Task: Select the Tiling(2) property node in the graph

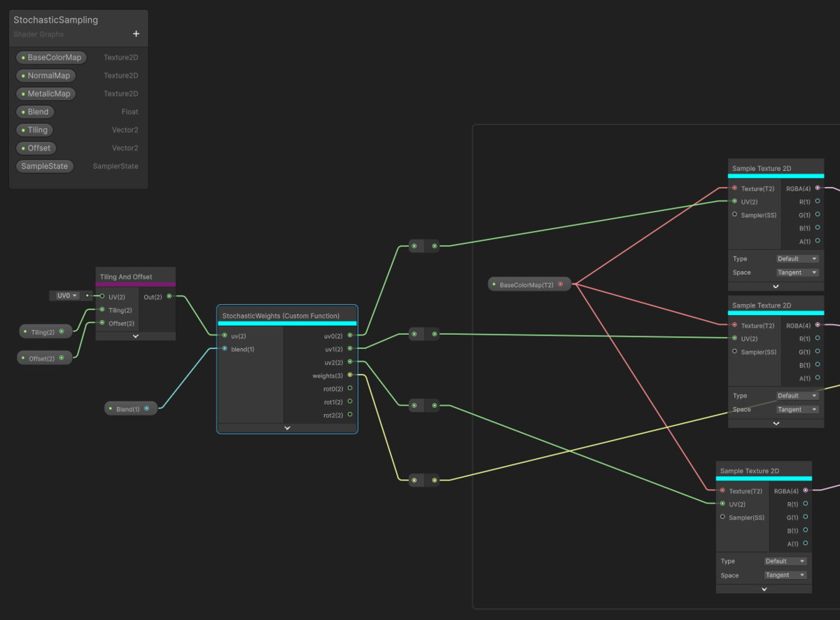Action: tap(45, 331)
